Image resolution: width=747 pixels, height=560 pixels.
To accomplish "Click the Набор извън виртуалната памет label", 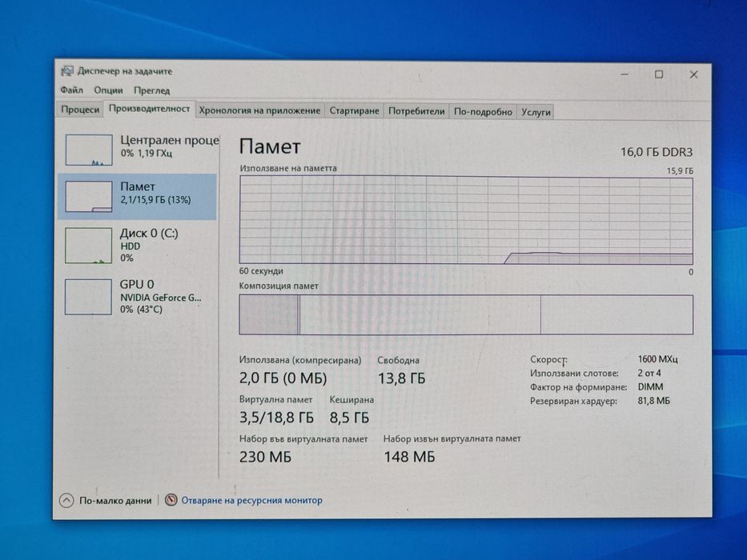I will point(452,438).
